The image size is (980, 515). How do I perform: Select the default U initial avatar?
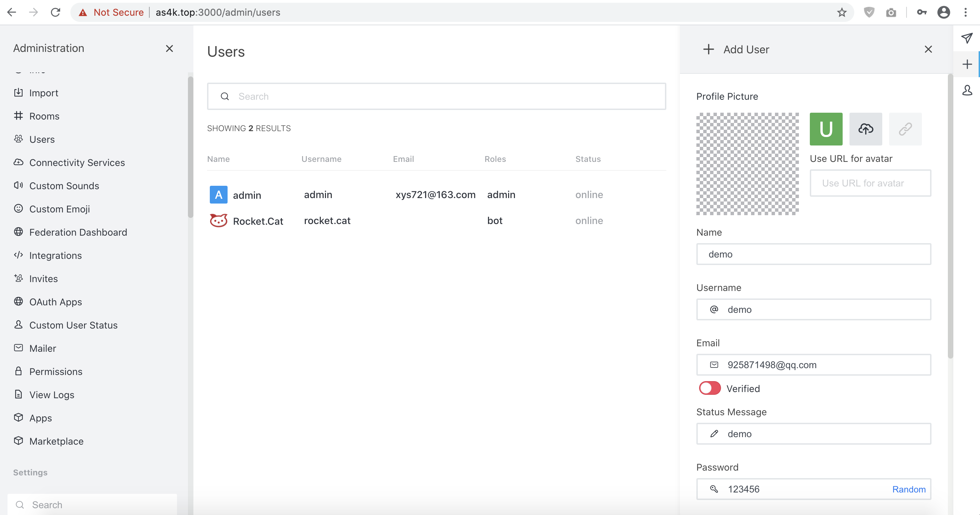tap(826, 129)
